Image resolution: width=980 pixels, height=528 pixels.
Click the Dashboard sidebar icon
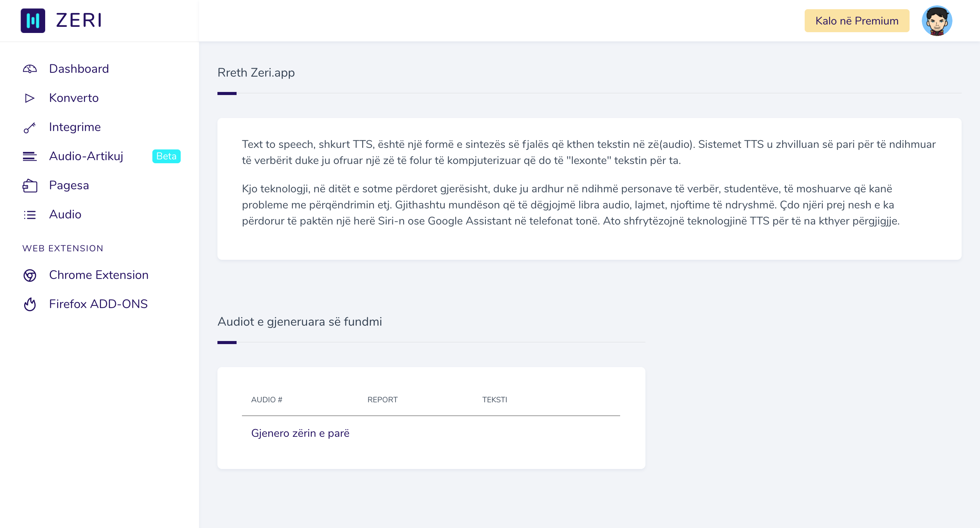[30, 68]
